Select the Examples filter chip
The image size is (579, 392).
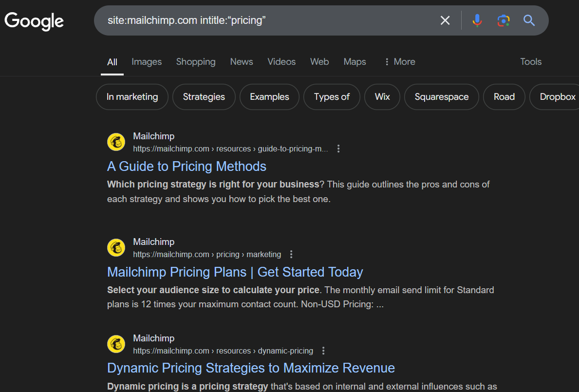point(269,97)
